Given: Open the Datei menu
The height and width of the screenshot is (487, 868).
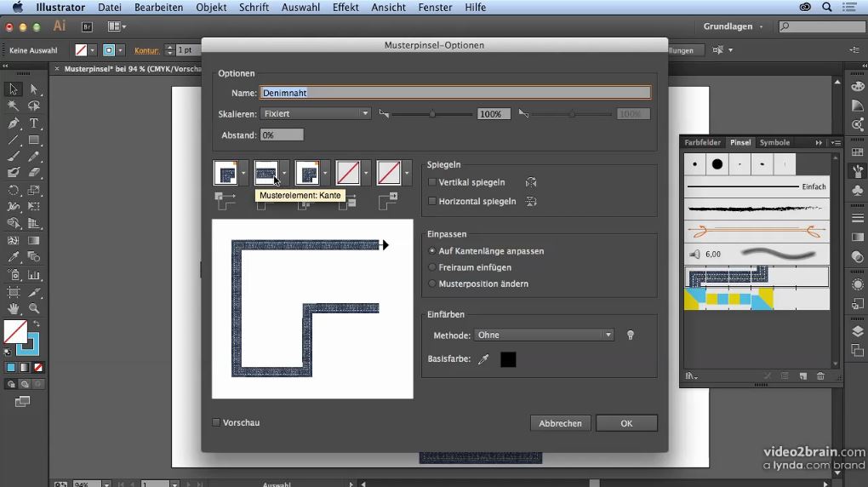Looking at the screenshot, I should point(110,7).
